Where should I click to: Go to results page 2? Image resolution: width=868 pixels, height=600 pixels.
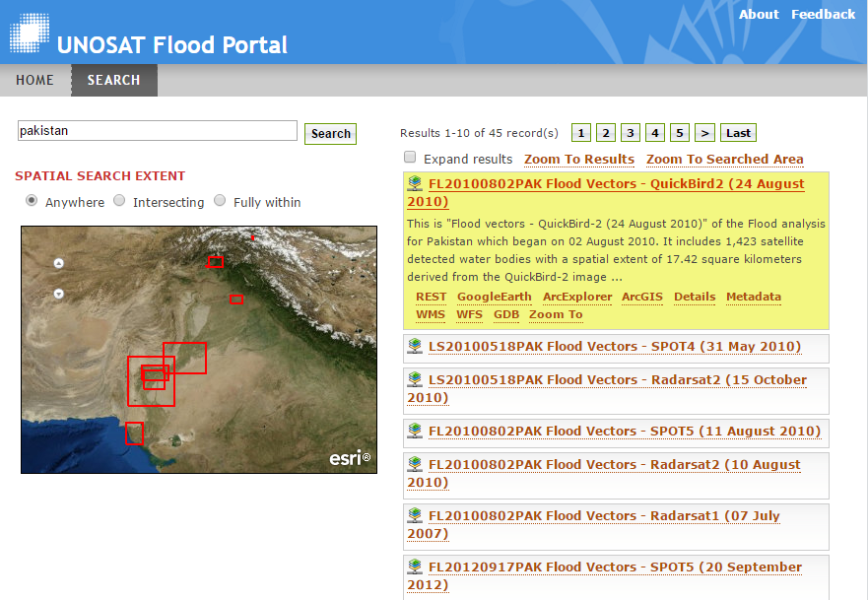(x=606, y=133)
